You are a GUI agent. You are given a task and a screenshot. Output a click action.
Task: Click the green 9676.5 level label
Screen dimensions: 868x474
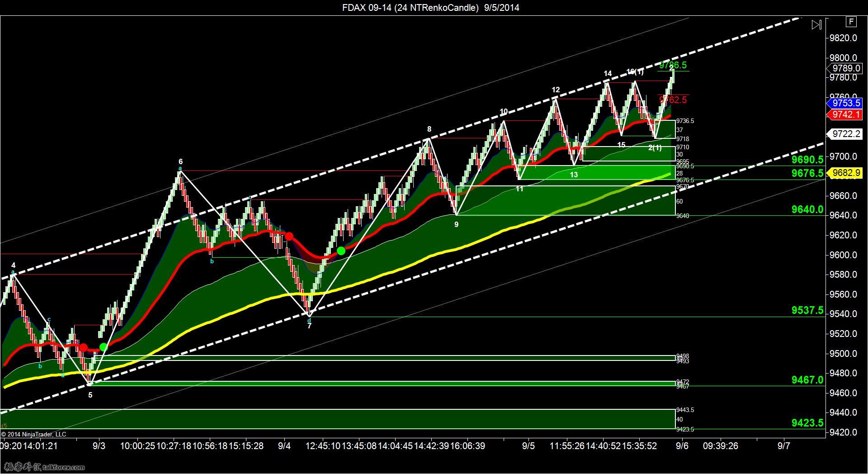807,173
